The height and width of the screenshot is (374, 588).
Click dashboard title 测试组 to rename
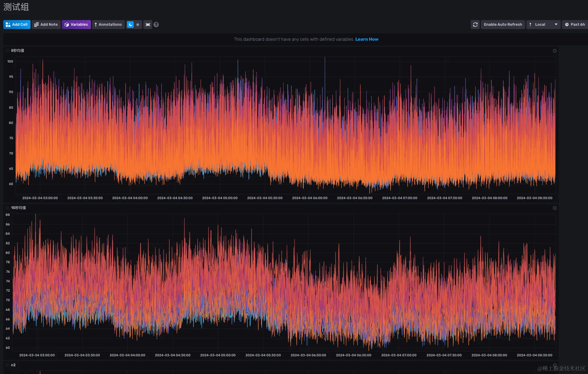pos(16,7)
